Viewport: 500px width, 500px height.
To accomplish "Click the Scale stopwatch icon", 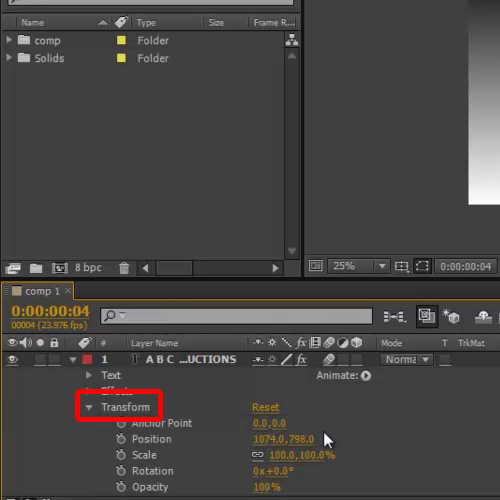I will coord(121,455).
